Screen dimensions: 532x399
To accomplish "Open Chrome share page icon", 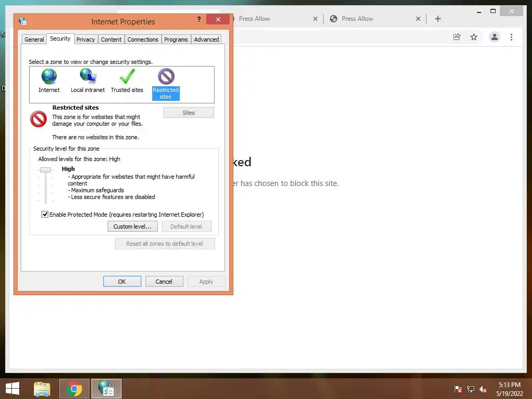I will click(457, 37).
